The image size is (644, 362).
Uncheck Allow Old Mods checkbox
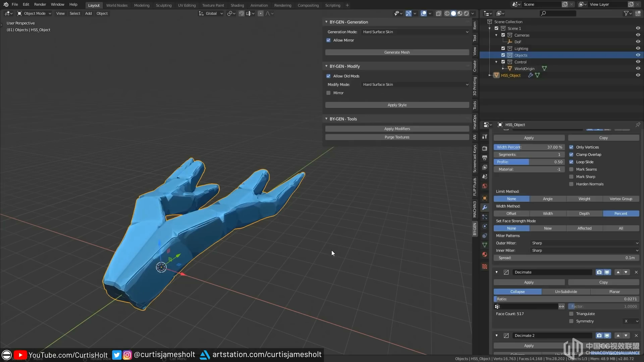(x=328, y=76)
